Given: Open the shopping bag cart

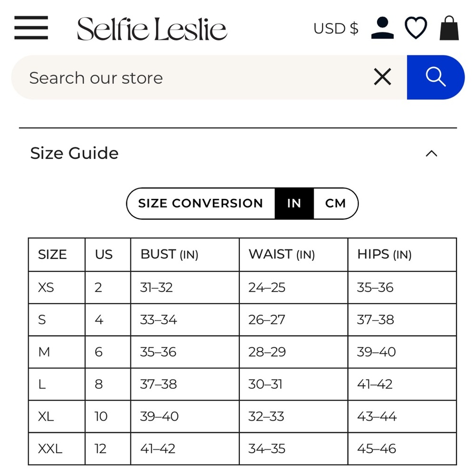Looking at the screenshot, I should pos(449,28).
